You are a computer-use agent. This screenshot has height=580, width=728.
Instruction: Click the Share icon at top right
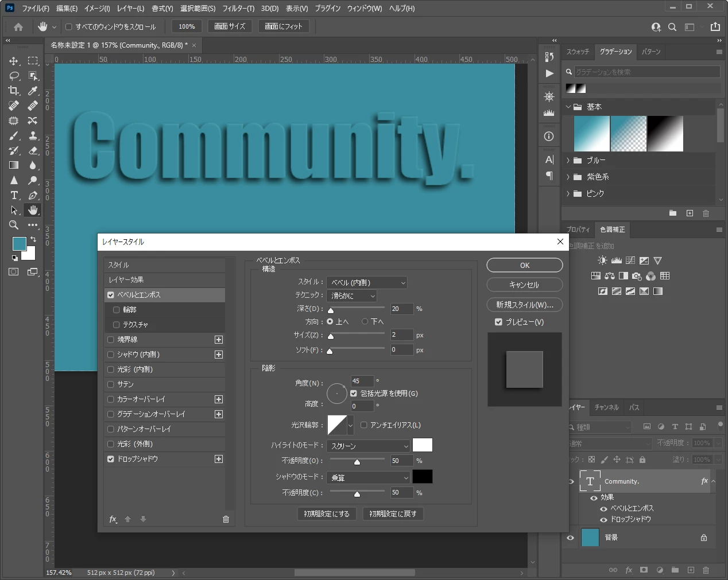click(715, 27)
